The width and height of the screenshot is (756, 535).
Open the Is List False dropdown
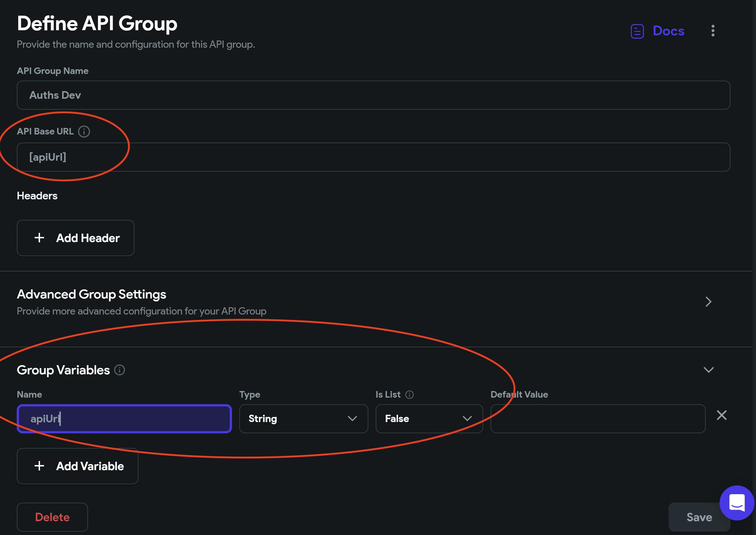point(429,419)
